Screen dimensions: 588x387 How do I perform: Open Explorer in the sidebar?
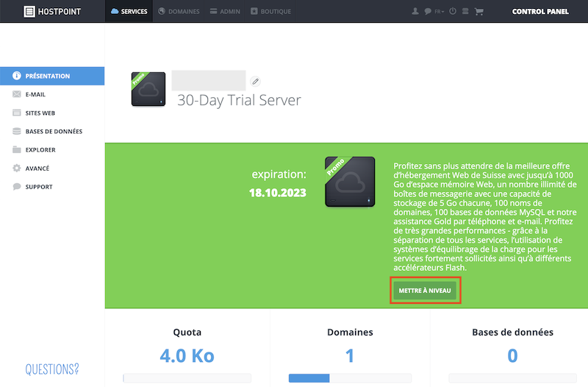coord(52,150)
